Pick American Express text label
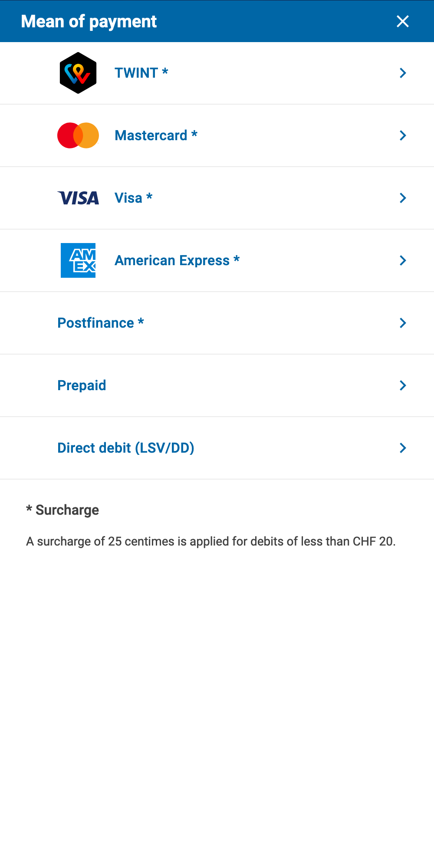The width and height of the screenshot is (434, 868). click(x=177, y=260)
